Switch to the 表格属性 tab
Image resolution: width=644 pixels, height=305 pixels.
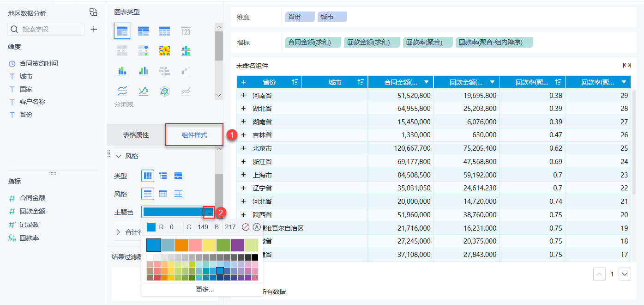(136, 135)
